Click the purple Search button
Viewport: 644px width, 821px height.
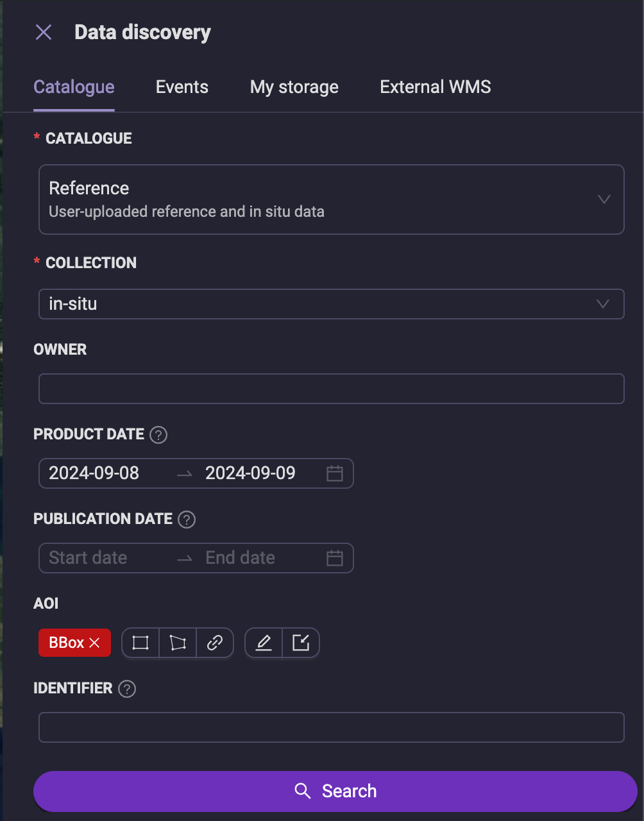point(335,791)
